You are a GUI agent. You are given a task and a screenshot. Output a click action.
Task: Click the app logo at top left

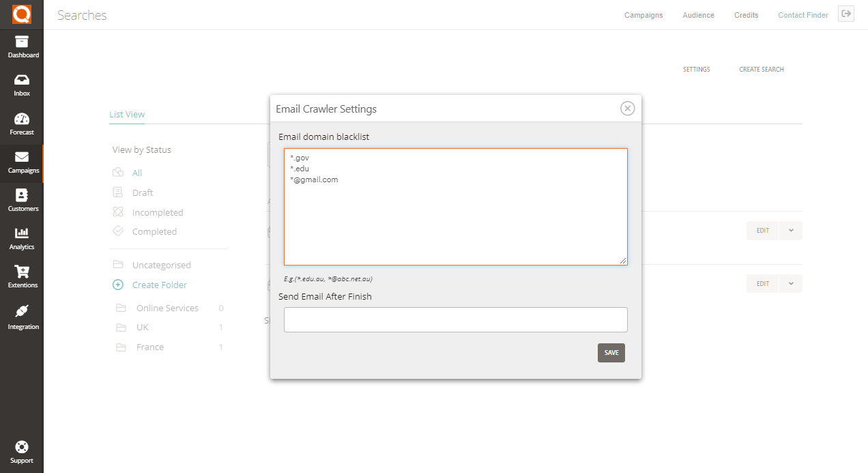coord(21,14)
